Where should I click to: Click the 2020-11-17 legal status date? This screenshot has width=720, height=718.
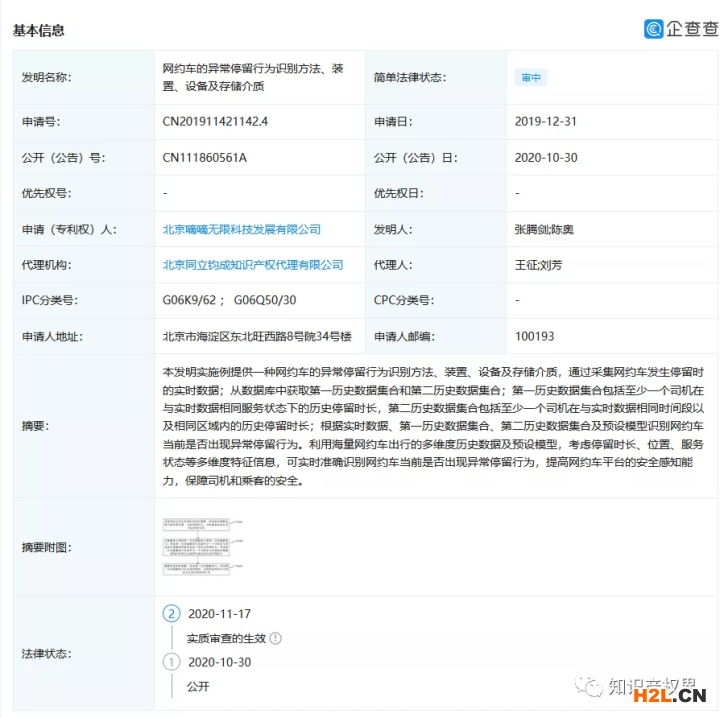coord(219,613)
